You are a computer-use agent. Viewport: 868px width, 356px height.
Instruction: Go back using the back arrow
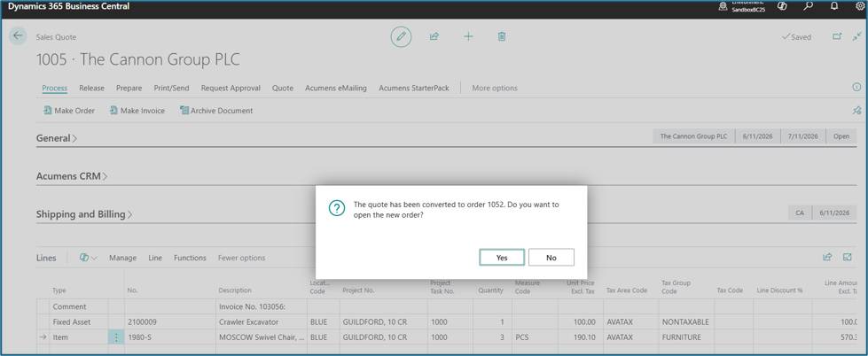[18, 36]
